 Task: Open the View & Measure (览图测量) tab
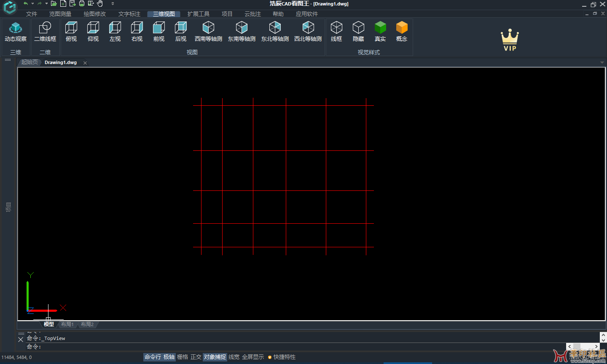click(60, 14)
